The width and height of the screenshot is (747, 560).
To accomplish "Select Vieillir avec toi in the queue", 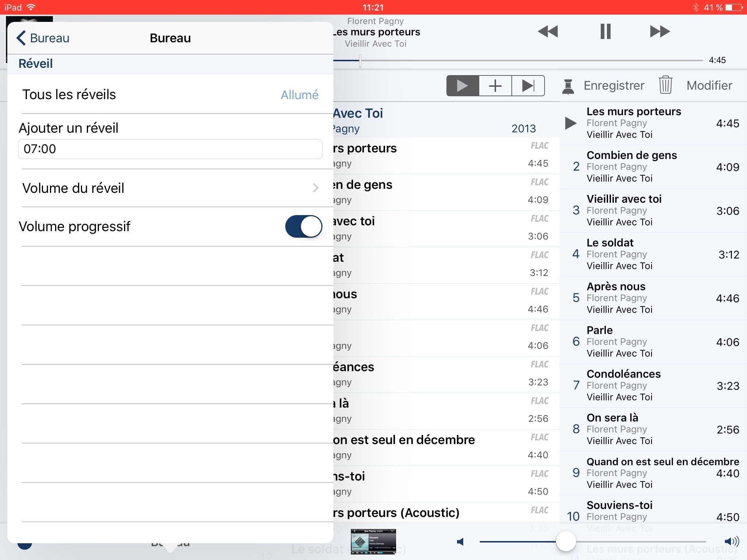I will 653,211.
